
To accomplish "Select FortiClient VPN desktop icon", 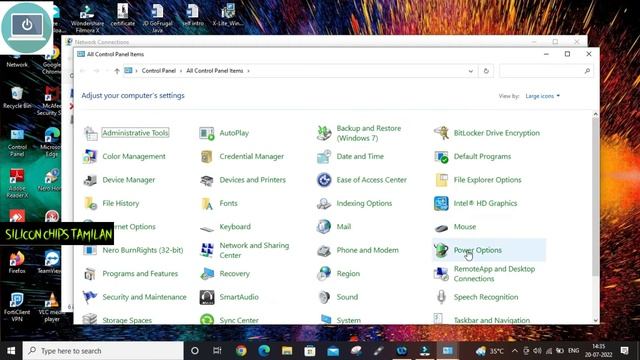I will 17,307.
